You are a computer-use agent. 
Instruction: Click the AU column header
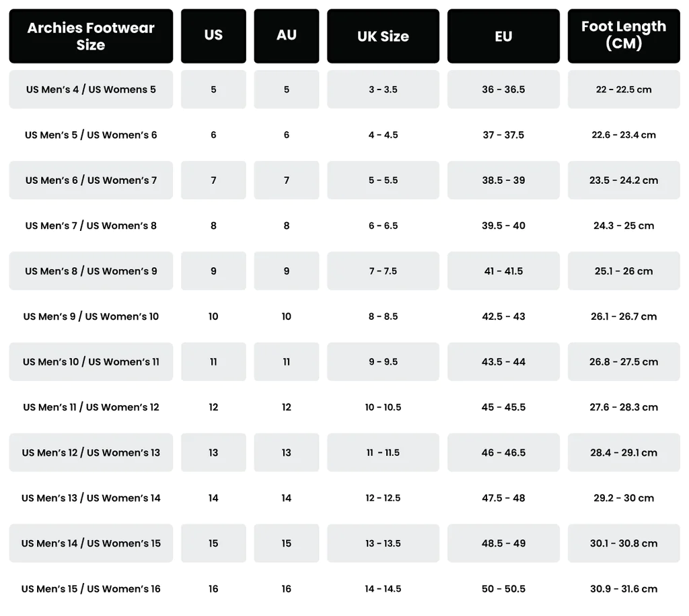click(x=287, y=36)
